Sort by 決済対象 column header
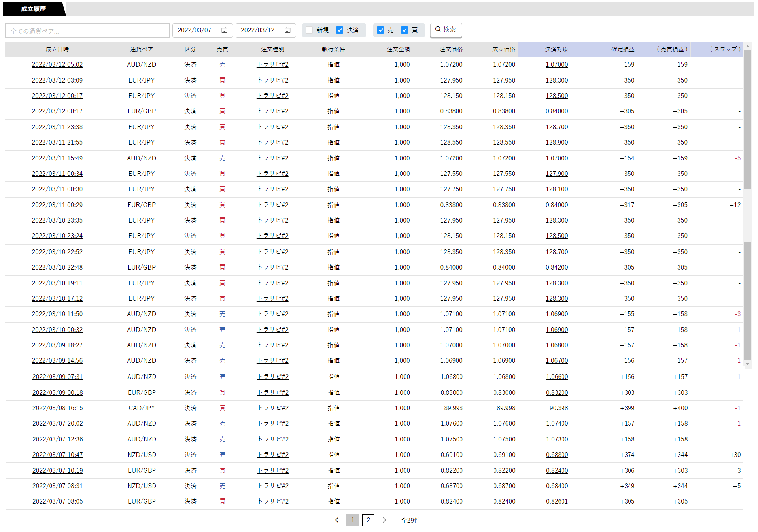Viewport: 758px width, 532px height. pos(556,49)
